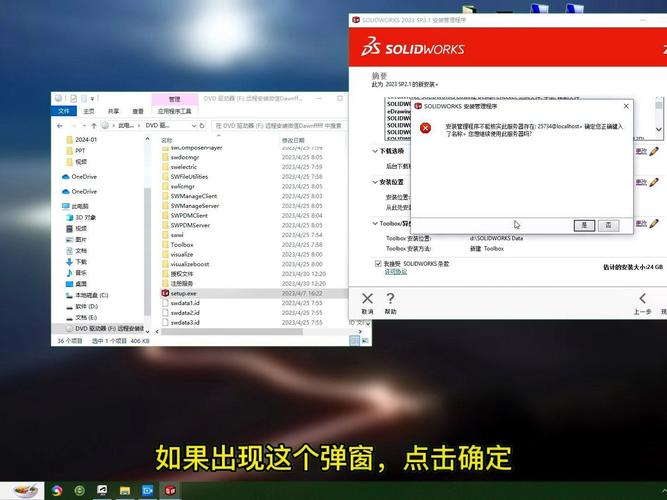Click the pencil icon beside Download Options
The width and height of the screenshot is (667, 500).
(x=654, y=151)
